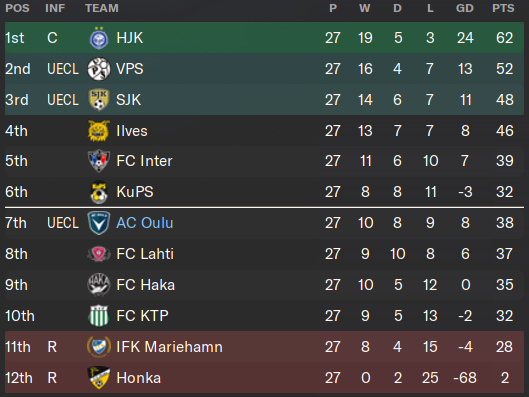Click the FC Lahti crest
Viewport: 529px width, 397px height.
pyautogui.click(x=99, y=254)
